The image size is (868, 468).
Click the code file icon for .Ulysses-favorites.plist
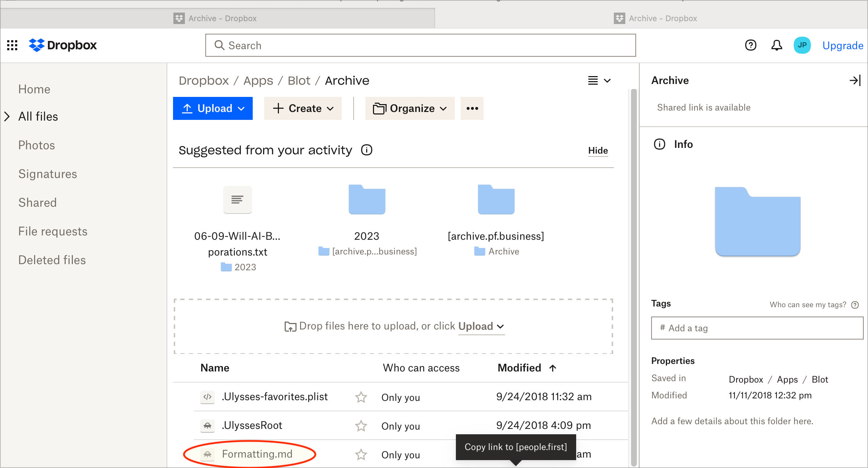point(207,397)
